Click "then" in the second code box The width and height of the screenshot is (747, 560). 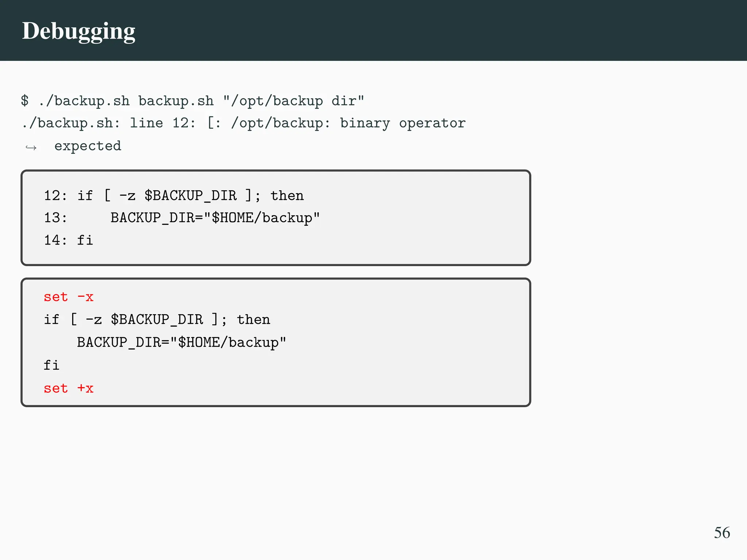pyautogui.click(x=253, y=319)
